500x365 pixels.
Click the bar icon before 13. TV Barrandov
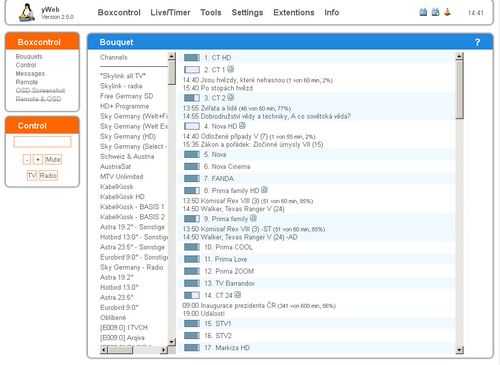[x=192, y=283]
